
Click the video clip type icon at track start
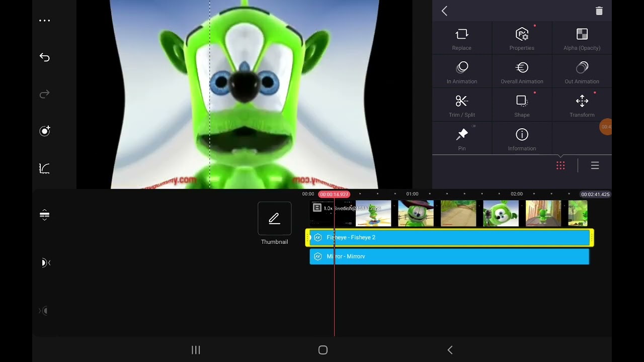(317, 207)
